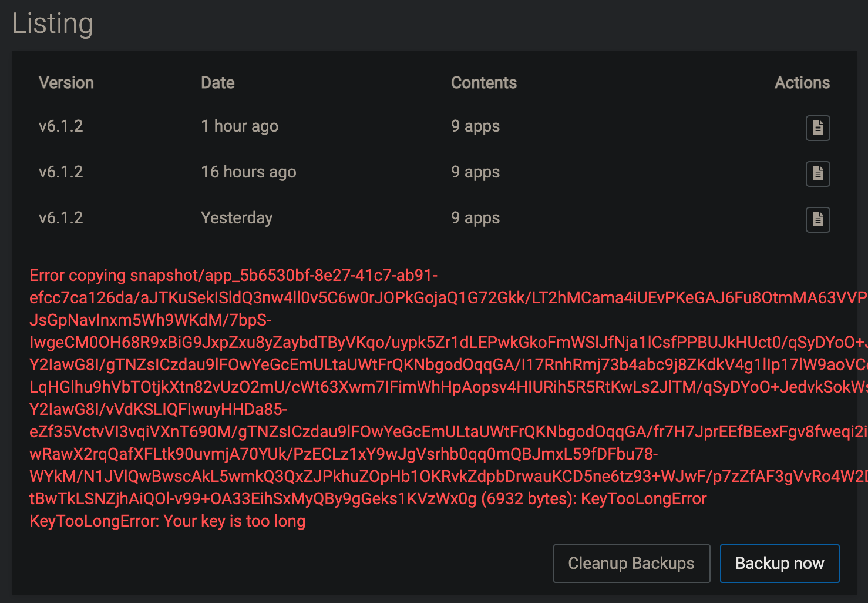Click the Date column header
Screen dimensions: 868x603
pos(217,83)
